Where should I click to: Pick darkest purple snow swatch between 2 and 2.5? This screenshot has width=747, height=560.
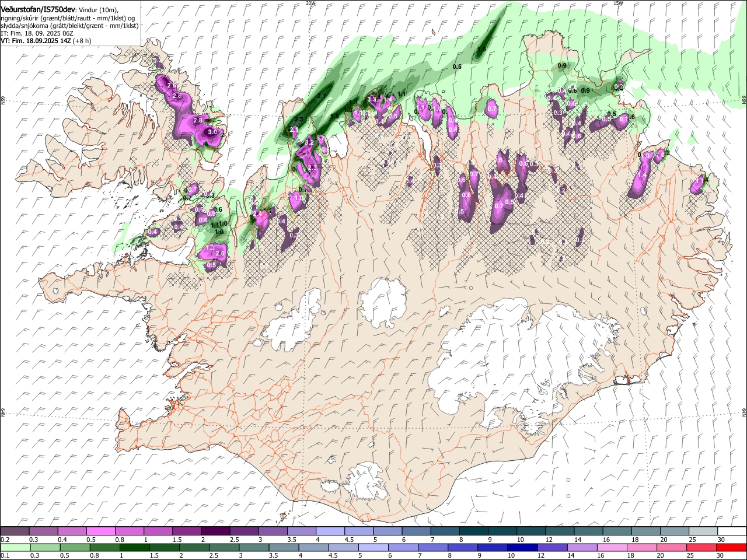(215, 531)
